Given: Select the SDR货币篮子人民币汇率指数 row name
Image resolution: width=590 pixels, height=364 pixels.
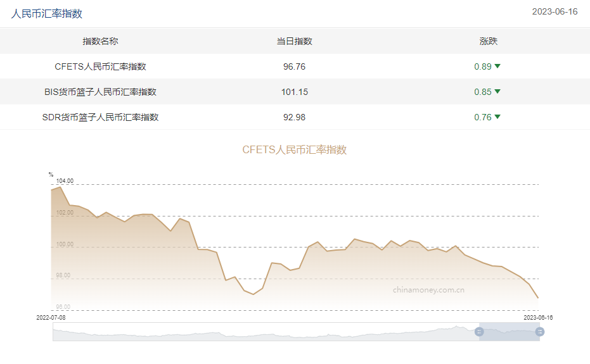Looking at the screenshot, I should (x=100, y=117).
